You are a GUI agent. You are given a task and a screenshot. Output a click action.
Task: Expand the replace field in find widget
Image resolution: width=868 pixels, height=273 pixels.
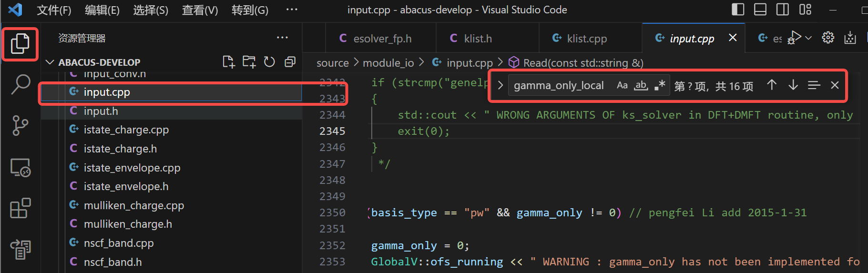(x=500, y=85)
